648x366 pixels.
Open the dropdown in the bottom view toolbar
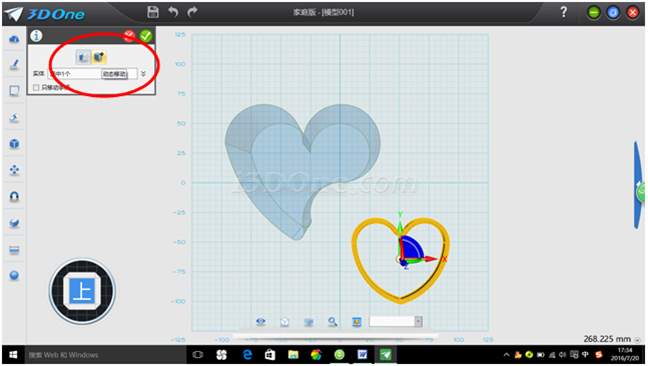coord(418,321)
